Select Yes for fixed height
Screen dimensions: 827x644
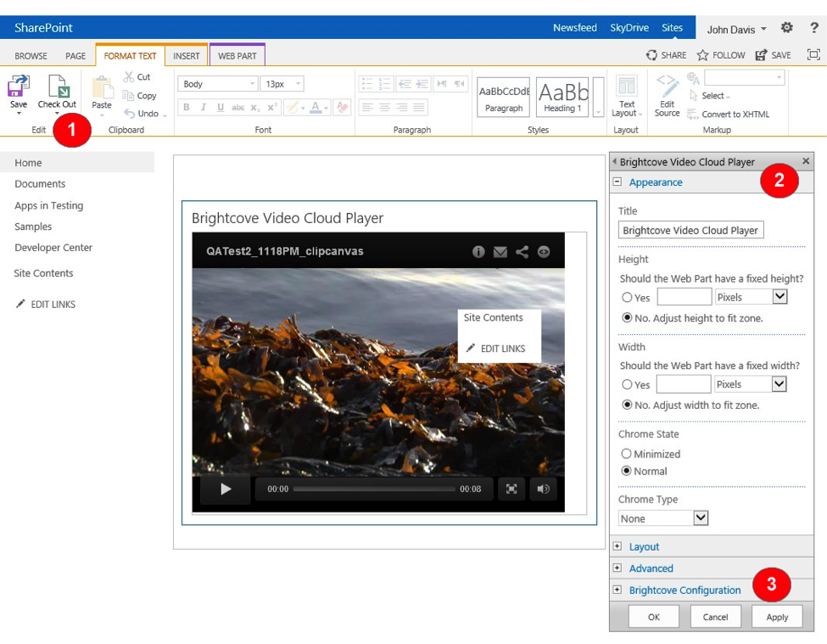[628, 298]
